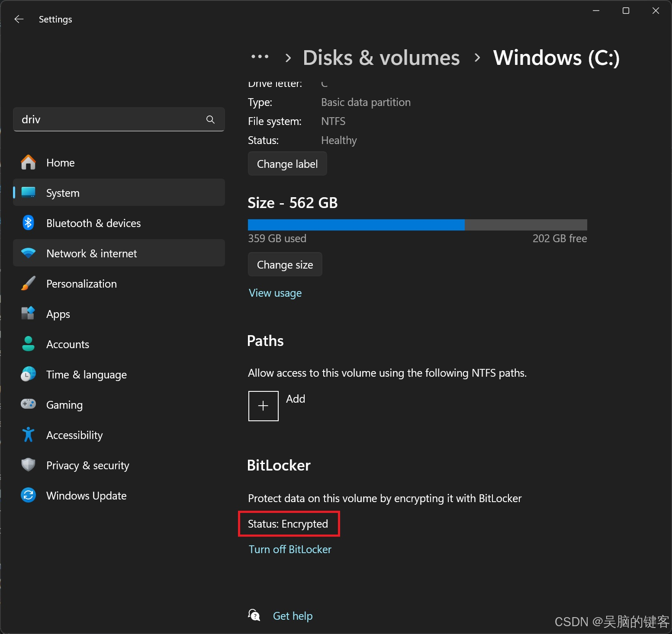Minimize the Settings window
The width and height of the screenshot is (672, 634).
(x=596, y=11)
